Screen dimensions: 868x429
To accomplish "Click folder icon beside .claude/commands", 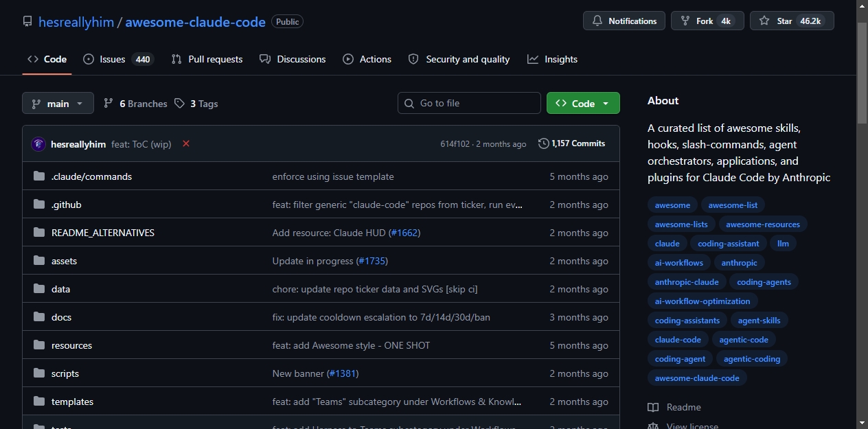I will point(39,176).
